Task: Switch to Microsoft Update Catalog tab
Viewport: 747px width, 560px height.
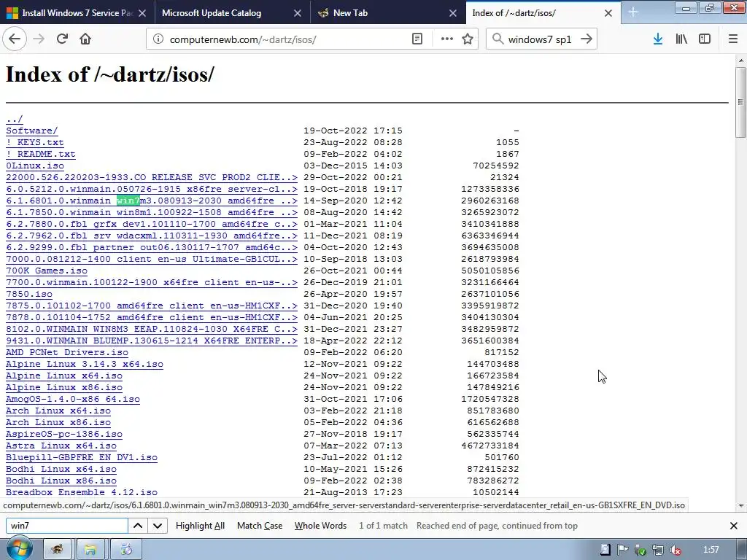Action: (x=233, y=13)
